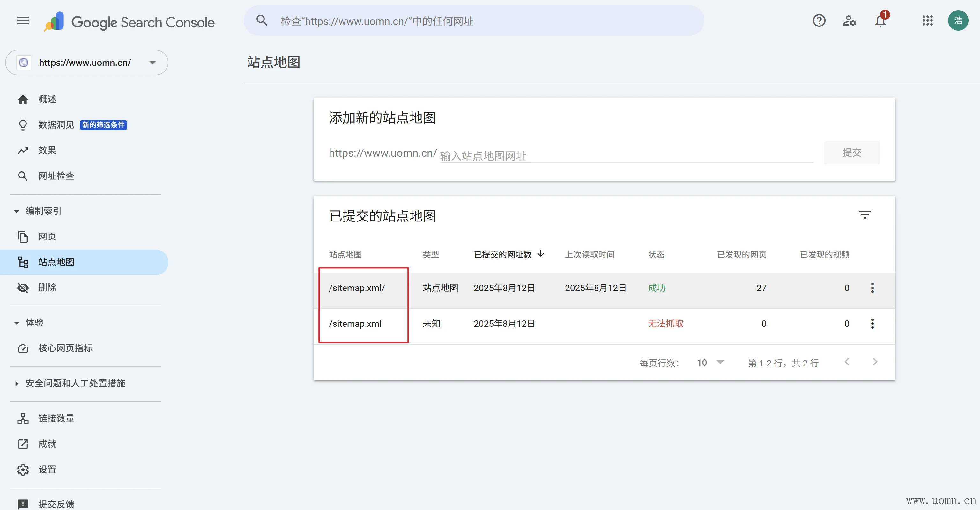Click the green account avatar
This screenshot has height=510, width=980.
tap(958, 20)
